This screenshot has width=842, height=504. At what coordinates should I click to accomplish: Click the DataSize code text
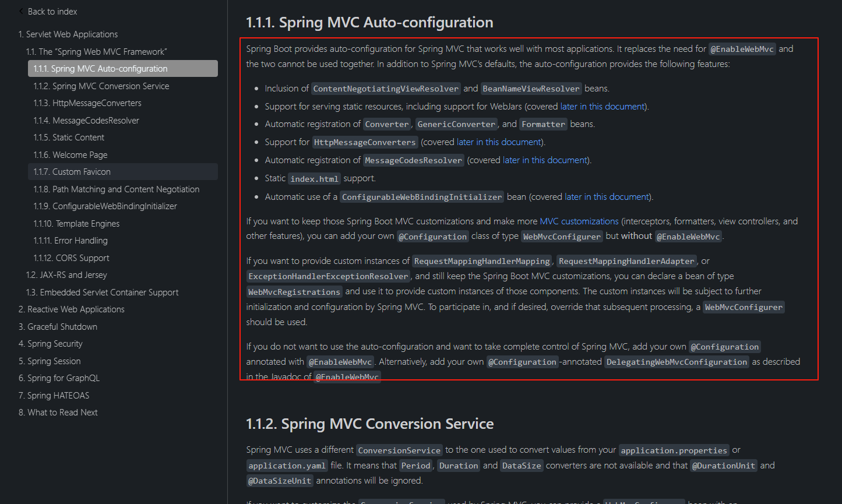(522, 466)
